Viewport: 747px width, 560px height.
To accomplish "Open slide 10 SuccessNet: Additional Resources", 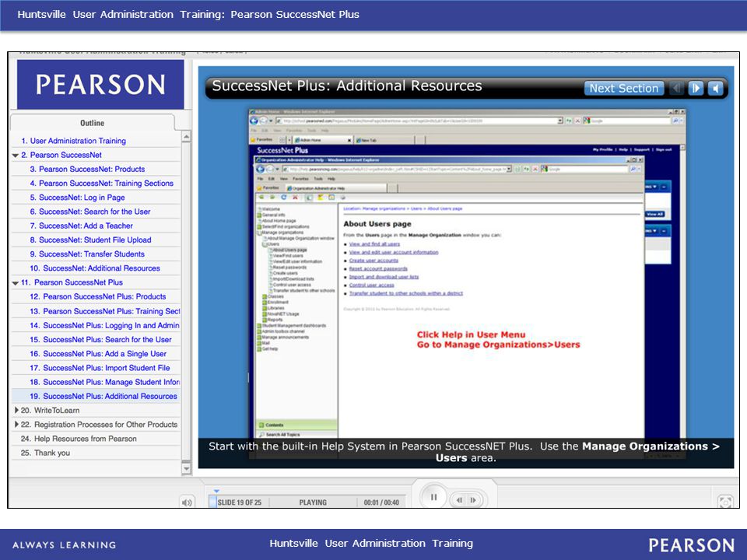I will pyautogui.click(x=95, y=268).
